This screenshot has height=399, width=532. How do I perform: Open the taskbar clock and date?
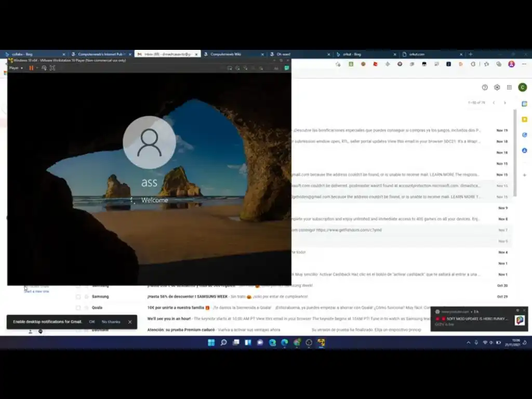(513, 343)
